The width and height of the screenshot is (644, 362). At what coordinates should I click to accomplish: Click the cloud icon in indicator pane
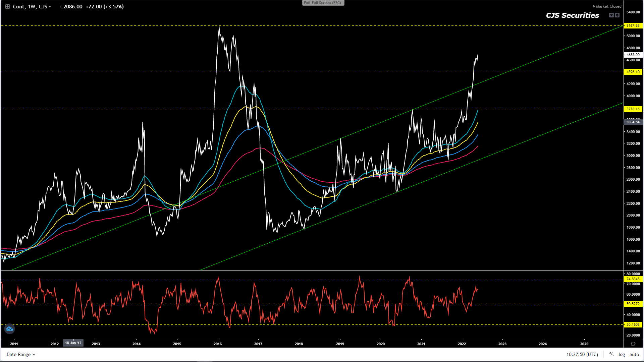click(x=9, y=329)
